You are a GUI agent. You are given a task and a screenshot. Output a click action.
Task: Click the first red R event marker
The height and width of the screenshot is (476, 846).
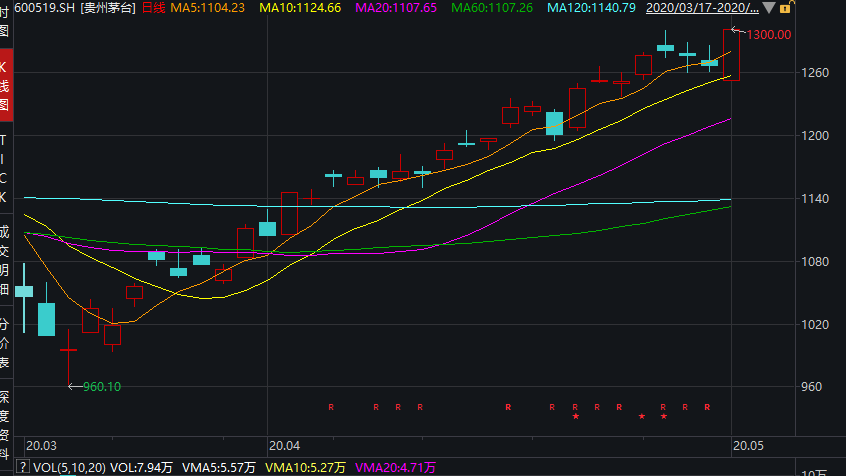tap(331, 407)
